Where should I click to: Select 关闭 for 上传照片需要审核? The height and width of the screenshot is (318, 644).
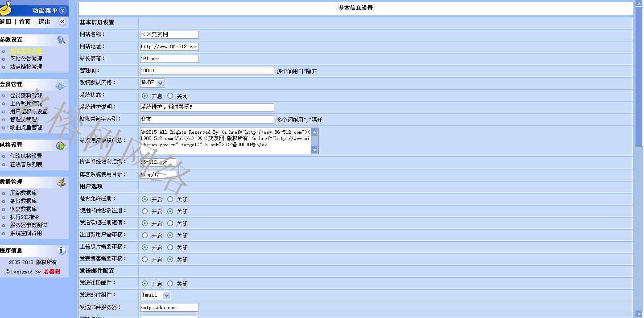(x=170, y=248)
